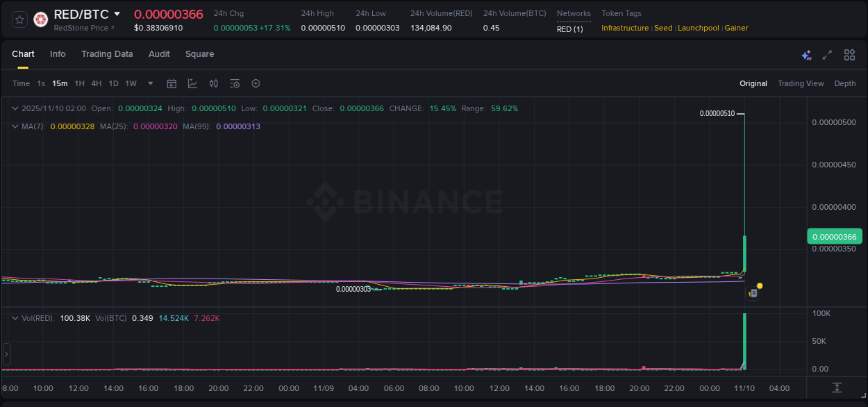The width and height of the screenshot is (868, 407).
Task: Collapse the Vol(RED) volume panel
Action: point(15,317)
